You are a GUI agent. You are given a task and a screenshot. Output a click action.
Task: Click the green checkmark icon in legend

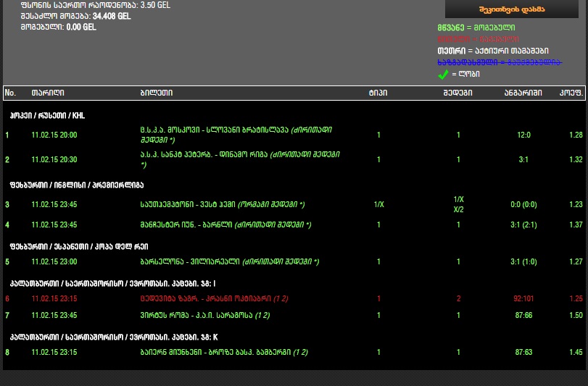(444, 74)
